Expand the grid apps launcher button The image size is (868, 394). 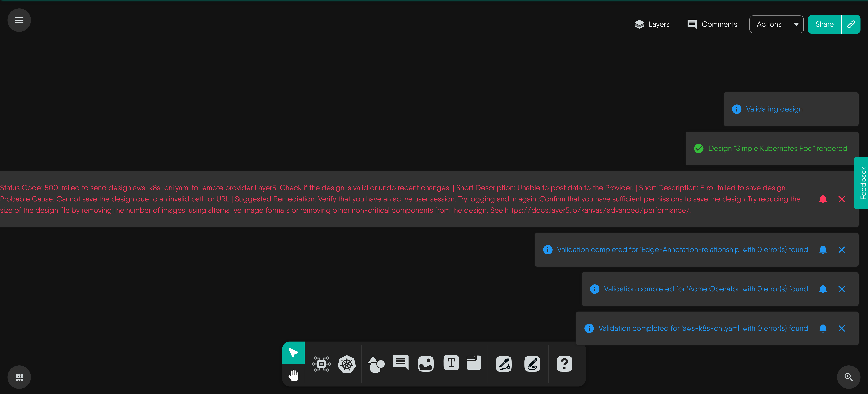pyautogui.click(x=19, y=377)
